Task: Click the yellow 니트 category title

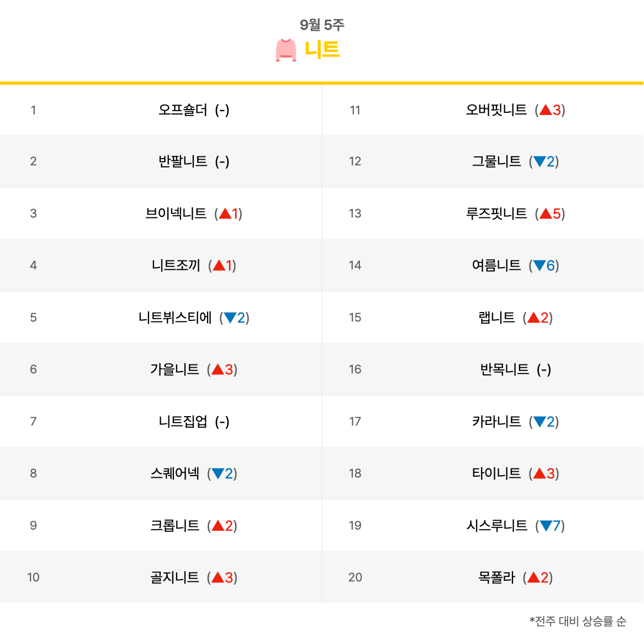Action: click(x=321, y=50)
